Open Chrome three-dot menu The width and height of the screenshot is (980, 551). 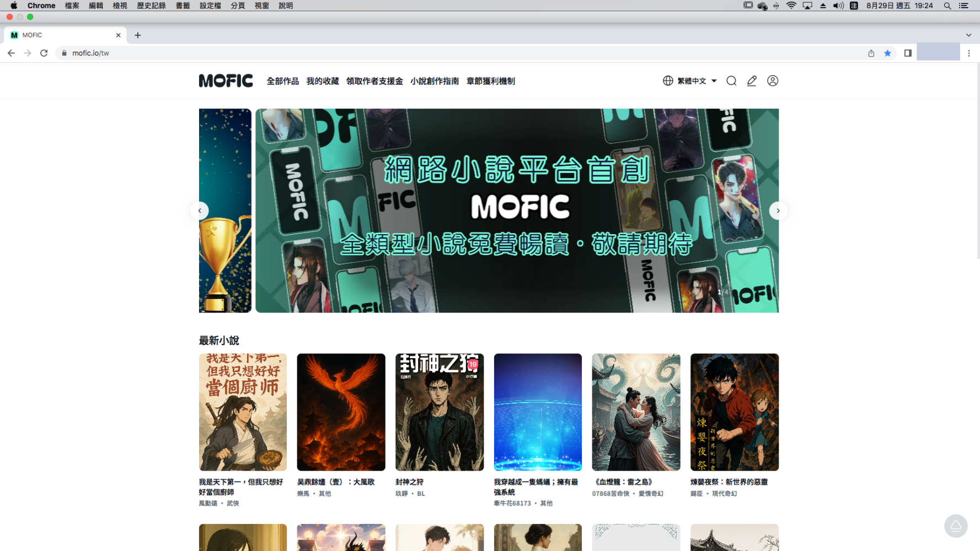click(969, 53)
